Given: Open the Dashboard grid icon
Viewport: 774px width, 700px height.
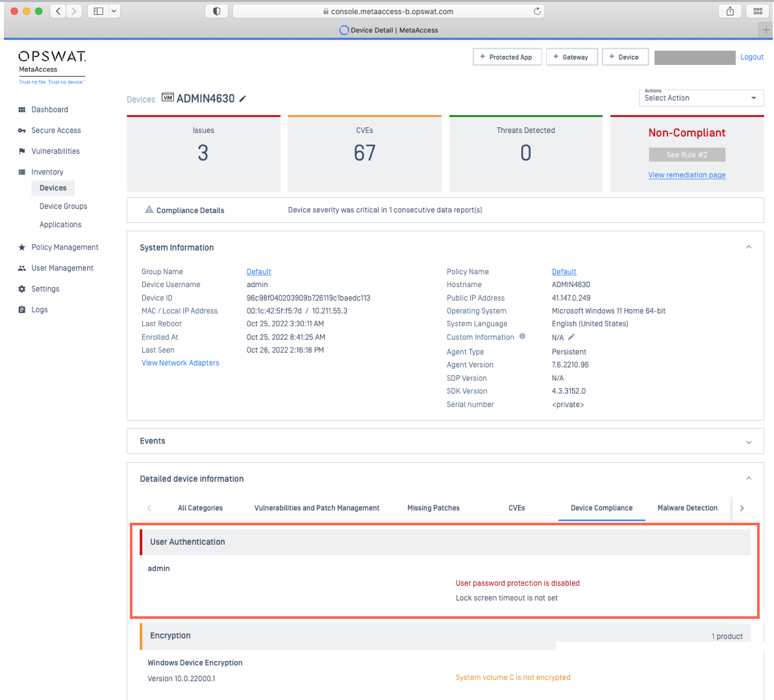Looking at the screenshot, I should click(21, 110).
